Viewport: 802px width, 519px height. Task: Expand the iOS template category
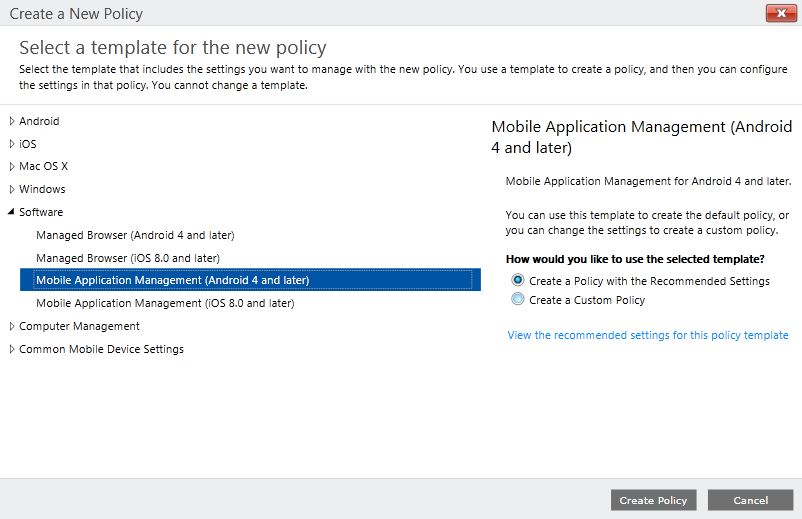[x=12, y=144]
